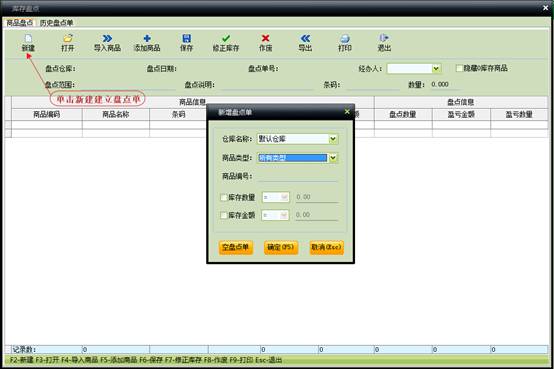
Task: Print with the 打印 icon
Action: tap(345, 38)
